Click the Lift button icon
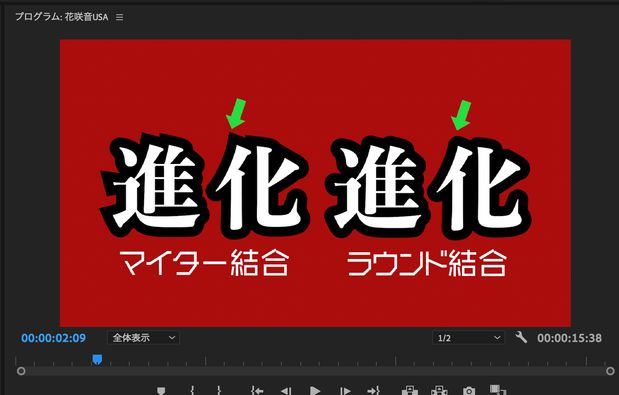The image size is (619, 395). click(409, 390)
